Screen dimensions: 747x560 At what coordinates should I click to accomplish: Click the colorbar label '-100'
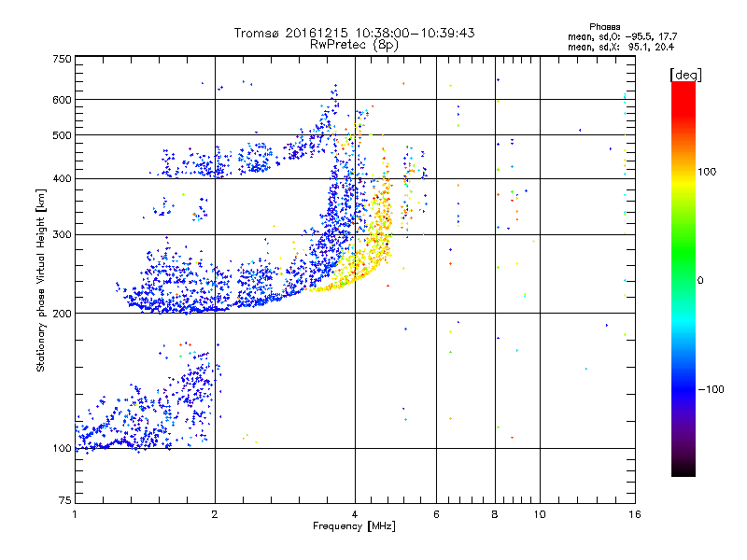point(712,389)
